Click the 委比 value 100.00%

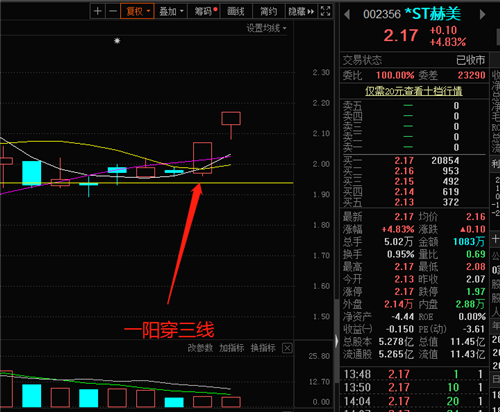click(395, 75)
